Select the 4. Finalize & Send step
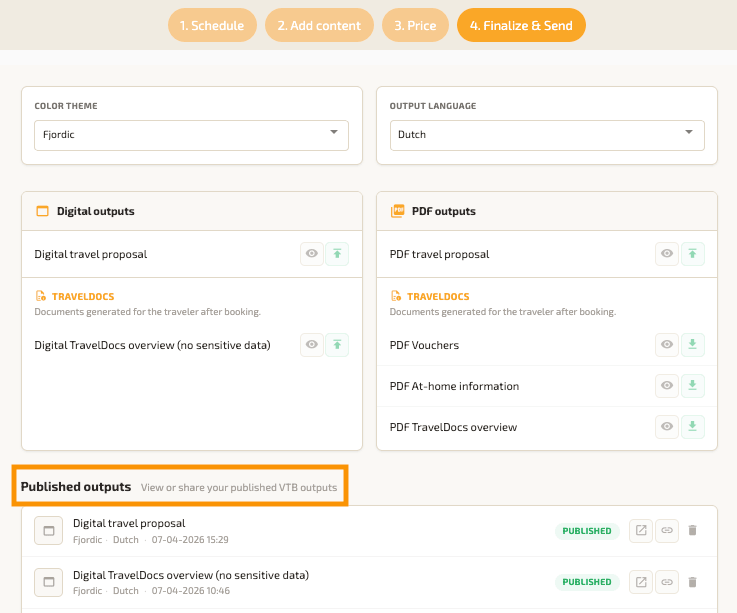 (521, 25)
